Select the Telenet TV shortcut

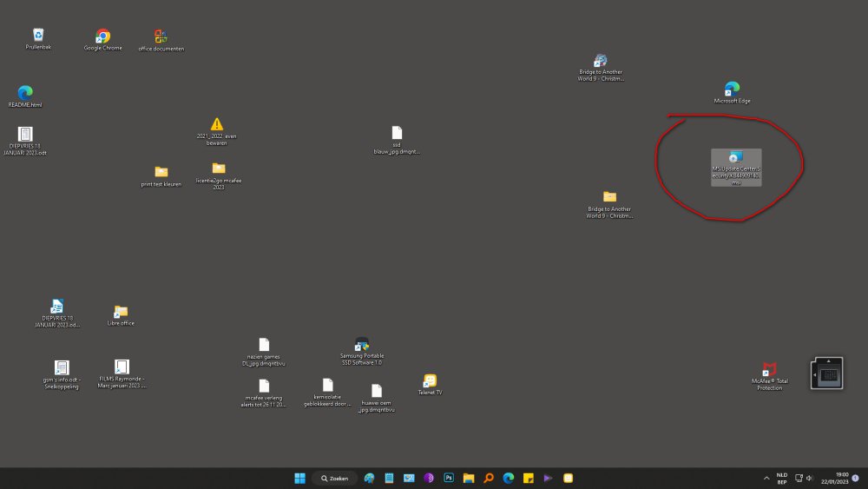tap(430, 381)
